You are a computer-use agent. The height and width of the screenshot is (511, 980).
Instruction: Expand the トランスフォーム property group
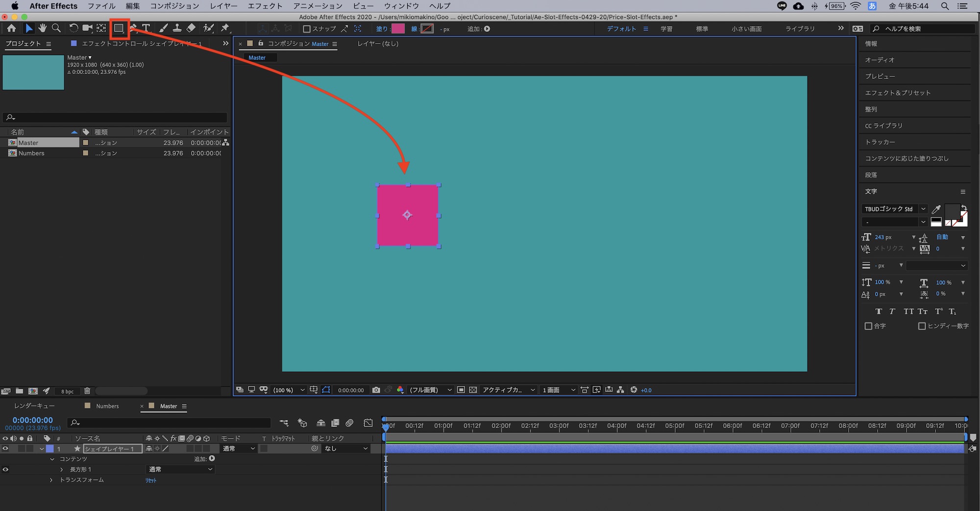click(x=51, y=480)
